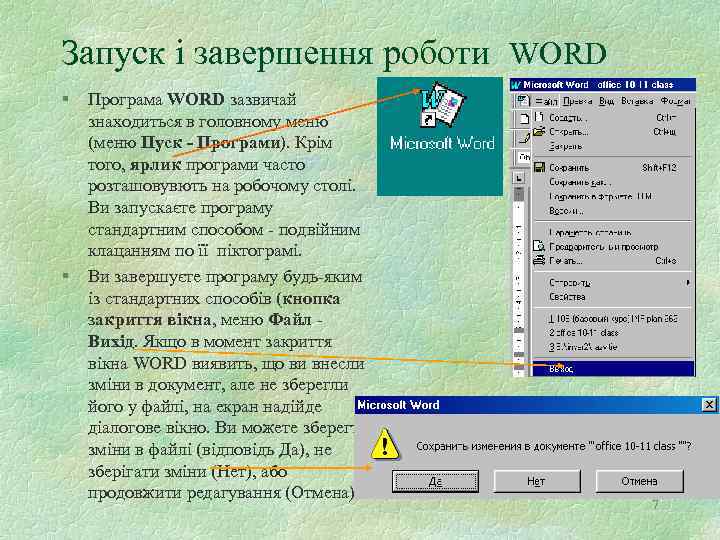The width and height of the screenshot is (720, 540).
Task: Choose Сохранить in File menu
Action: tap(612, 168)
